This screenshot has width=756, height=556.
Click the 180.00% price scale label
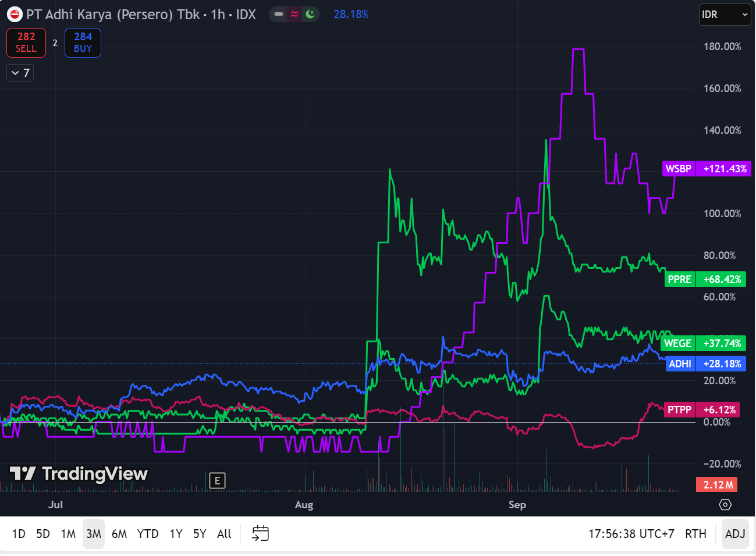[x=722, y=47]
